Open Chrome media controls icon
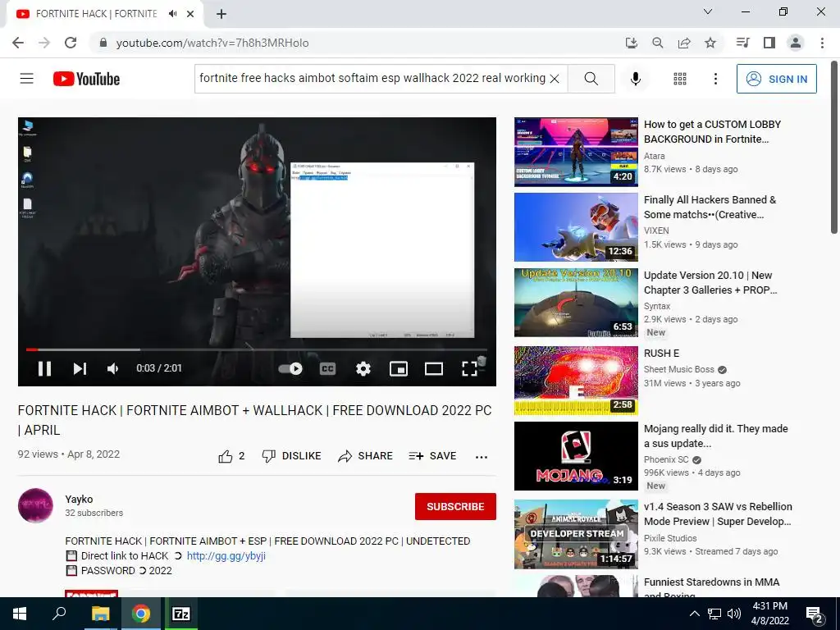The width and height of the screenshot is (840, 630). pyautogui.click(x=743, y=43)
